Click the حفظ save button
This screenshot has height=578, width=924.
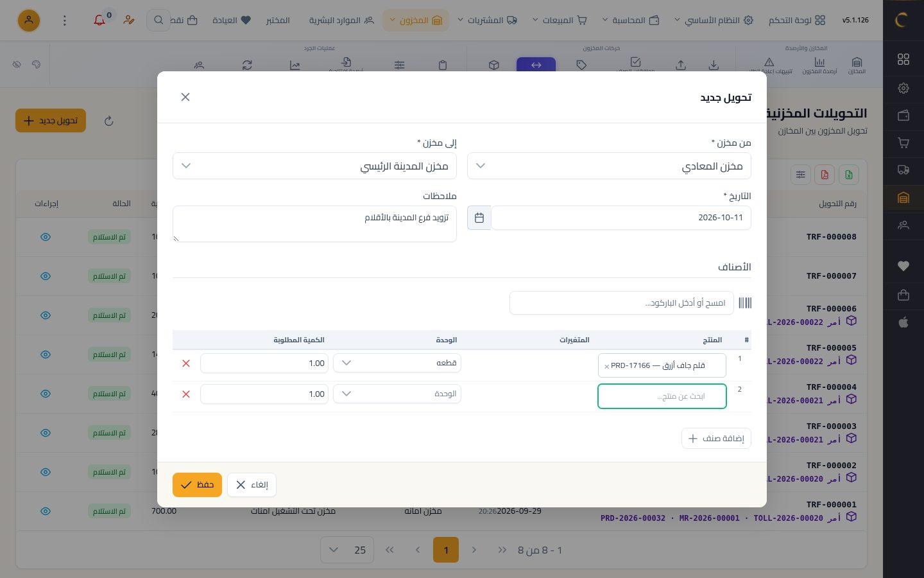197,485
